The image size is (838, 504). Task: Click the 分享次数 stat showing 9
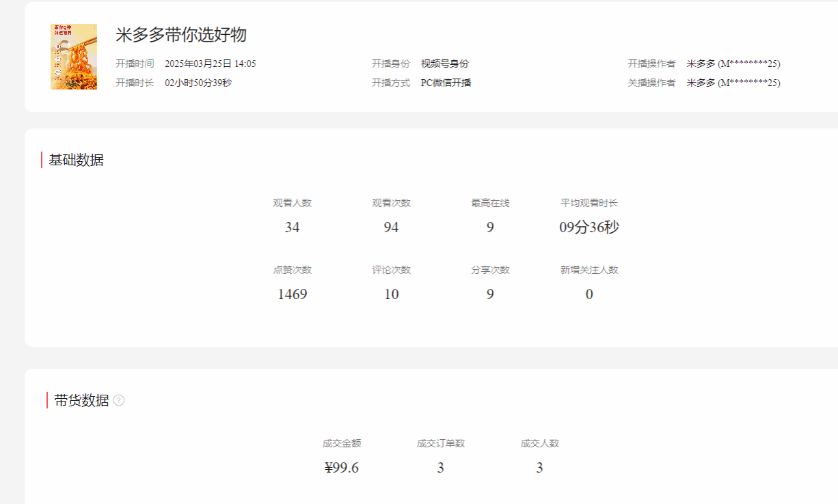point(490,294)
